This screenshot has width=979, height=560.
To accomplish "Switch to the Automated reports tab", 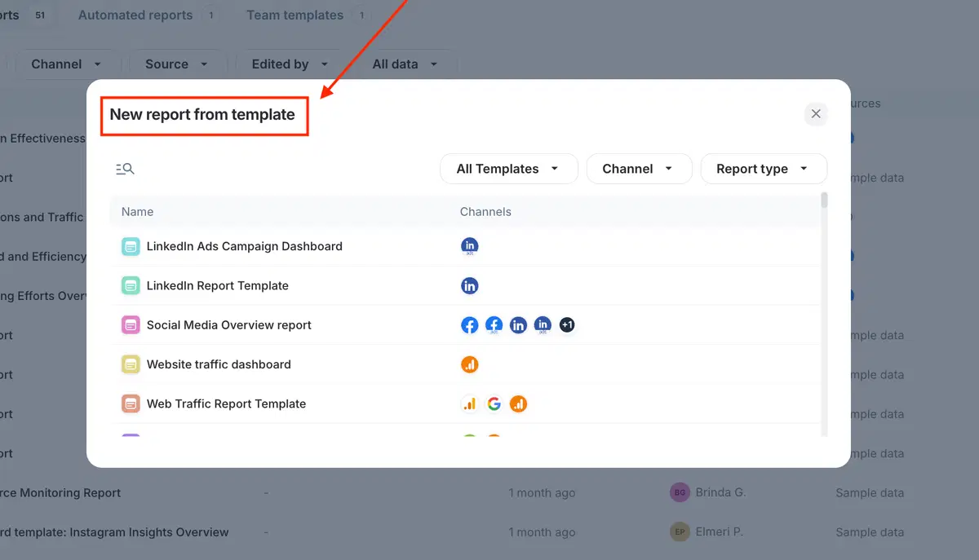I will point(135,15).
